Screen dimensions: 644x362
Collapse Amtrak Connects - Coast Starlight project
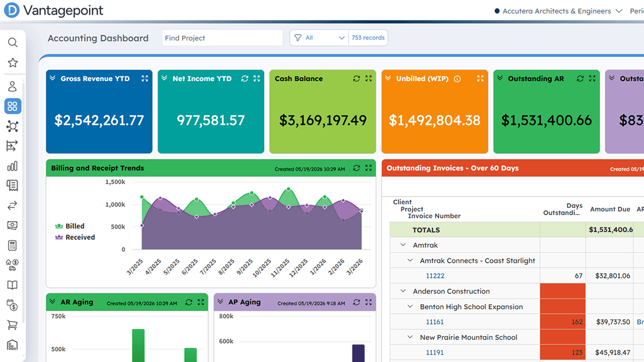click(410, 261)
